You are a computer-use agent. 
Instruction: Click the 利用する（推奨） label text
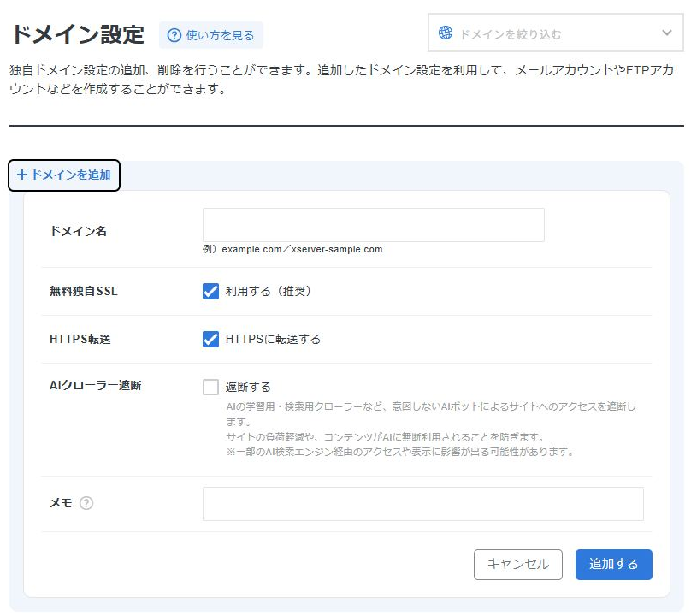point(268,291)
